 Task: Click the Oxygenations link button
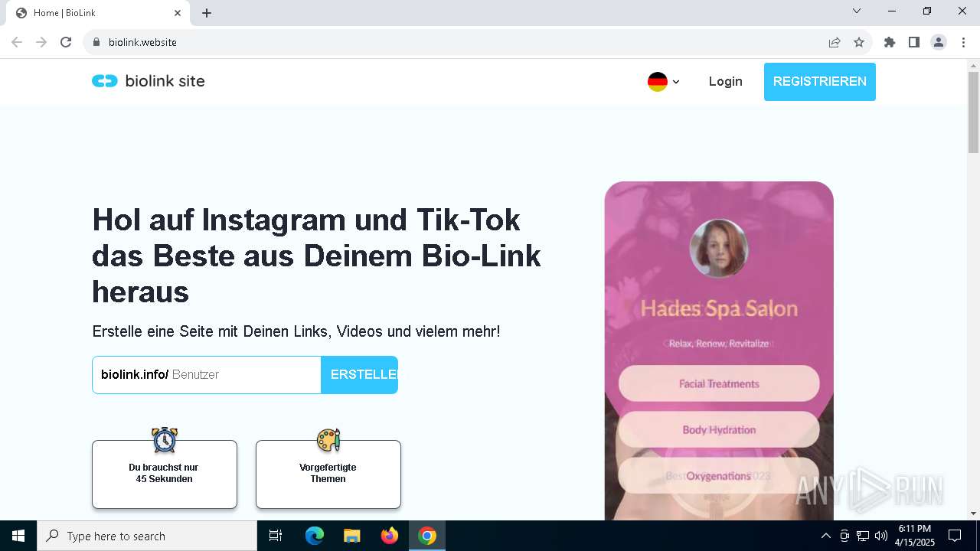coord(719,475)
